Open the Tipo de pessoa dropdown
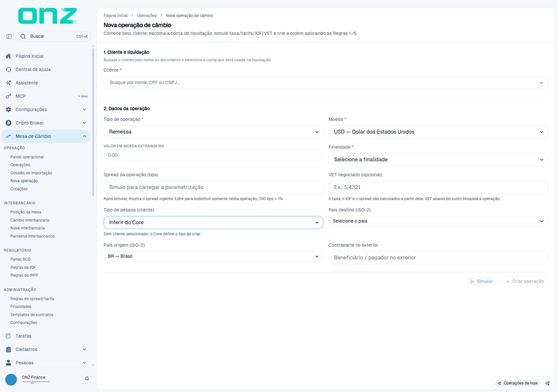The width and height of the screenshot is (557, 392). click(x=213, y=223)
